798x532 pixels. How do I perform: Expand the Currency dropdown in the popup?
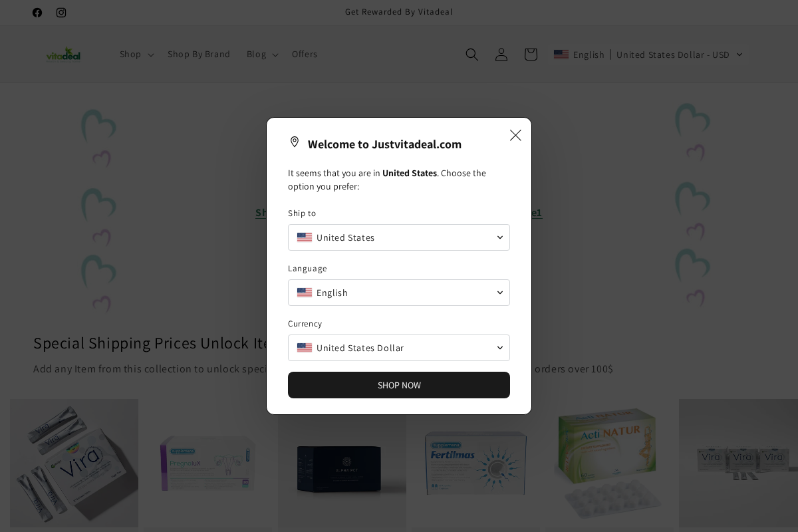coord(399,348)
